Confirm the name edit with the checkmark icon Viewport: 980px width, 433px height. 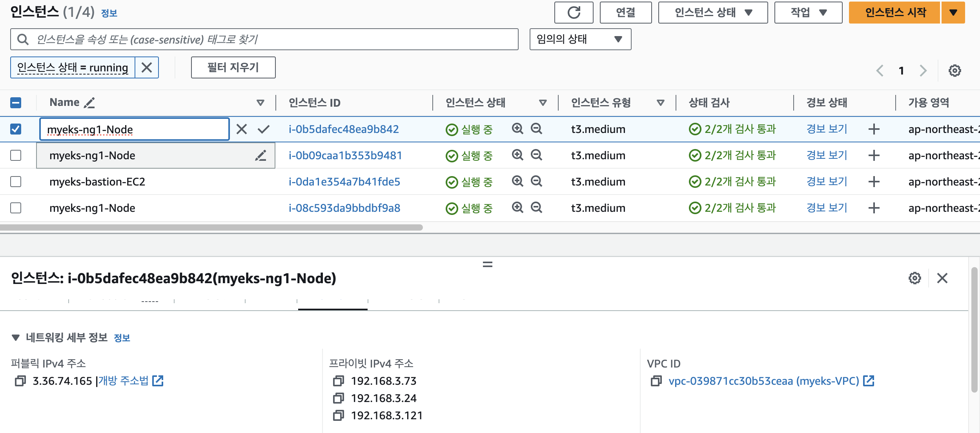coord(264,129)
